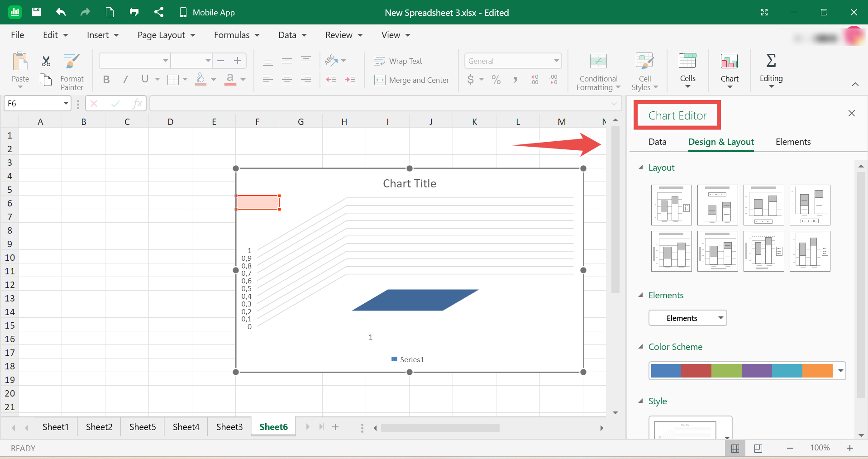This screenshot has width=868, height=459.
Task: Open the Page Layout menu
Action: [x=166, y=35]
